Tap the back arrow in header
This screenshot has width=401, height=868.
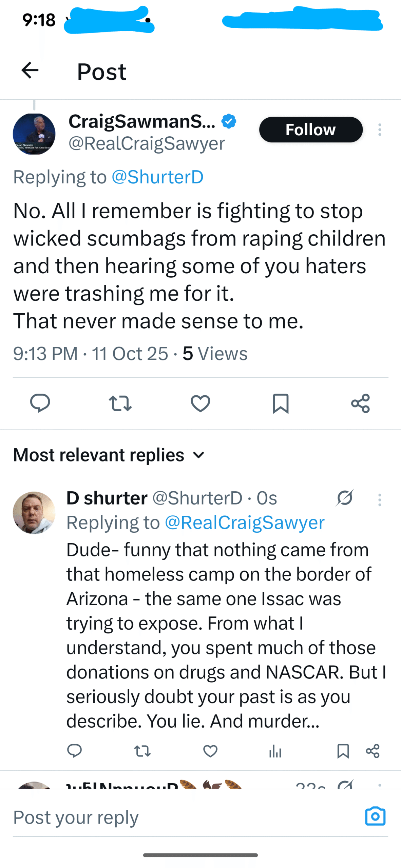[30, 71]
